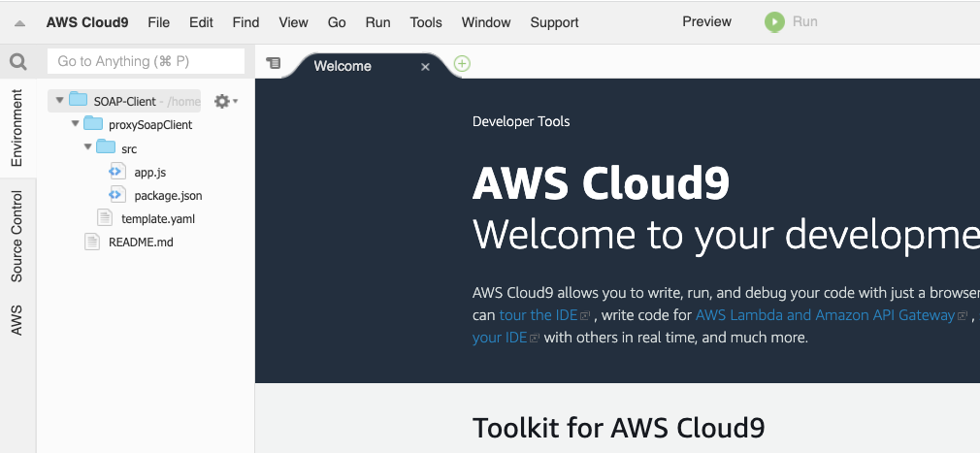The width and height of the screenshot is (980, 453).
Task: Click the proxySoapClient folder icon
Action: tap(93, 123)
